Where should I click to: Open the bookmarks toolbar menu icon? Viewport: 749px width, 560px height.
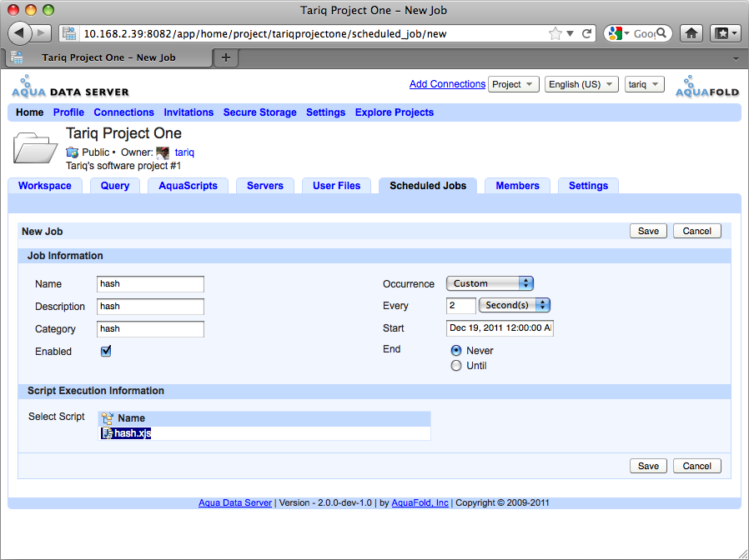pyautogui.click(x=726, y=33)
